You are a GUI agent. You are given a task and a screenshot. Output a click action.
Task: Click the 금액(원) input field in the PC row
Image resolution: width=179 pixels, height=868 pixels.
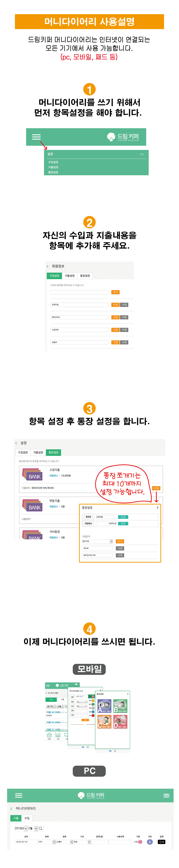click(100, 842)
